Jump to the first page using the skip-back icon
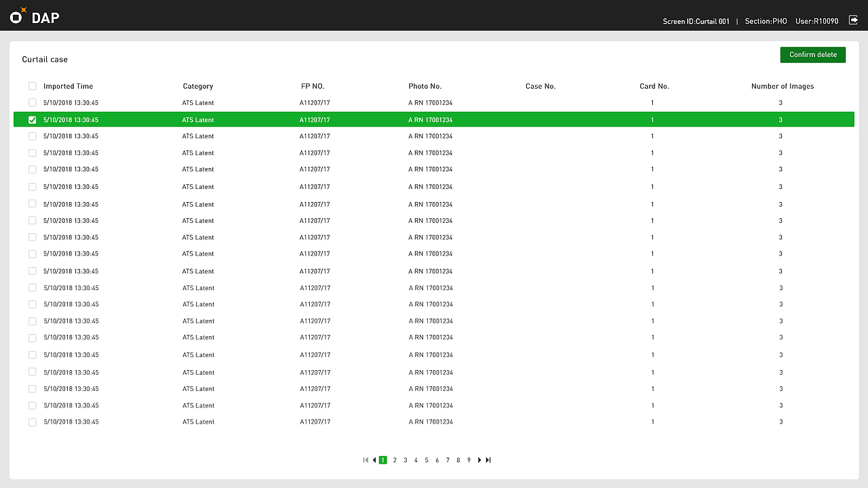868x488 pixels. tap(366, 460)
